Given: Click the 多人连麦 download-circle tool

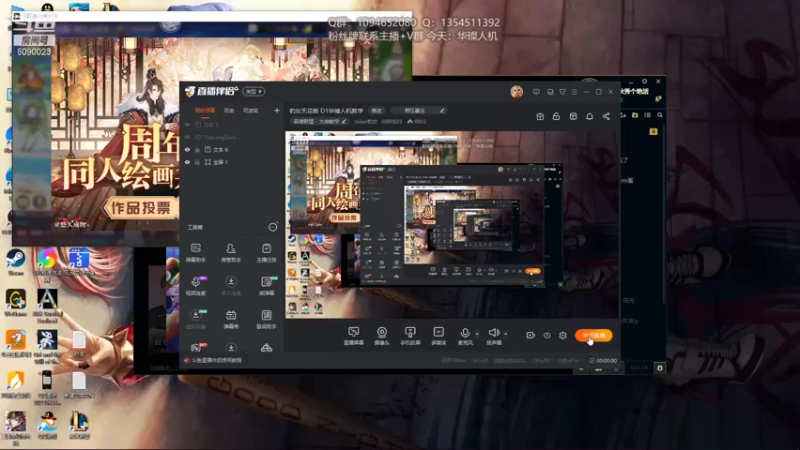Looking at the screenshot, I should pos(231,286).
